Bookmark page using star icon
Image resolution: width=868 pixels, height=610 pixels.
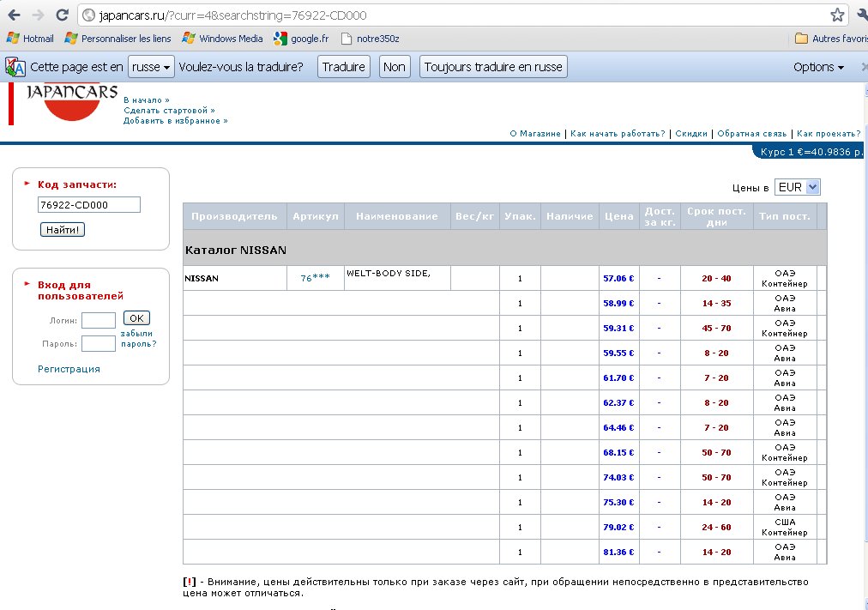pos(837,15)
